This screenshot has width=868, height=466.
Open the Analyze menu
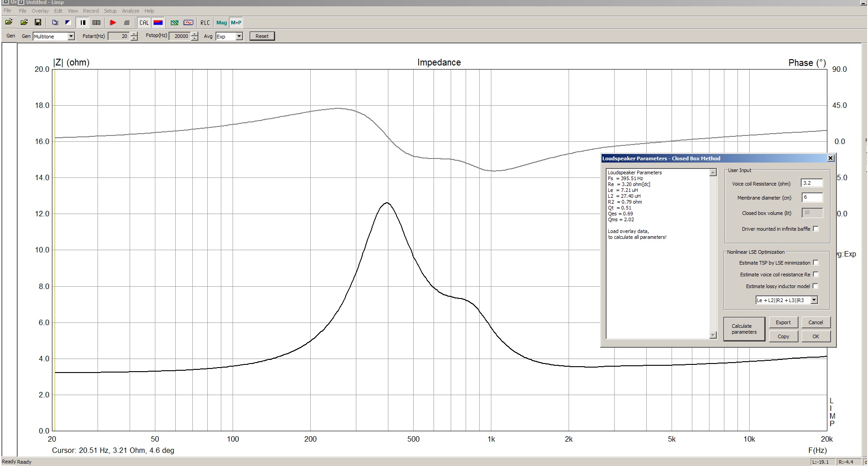[131, 11]
